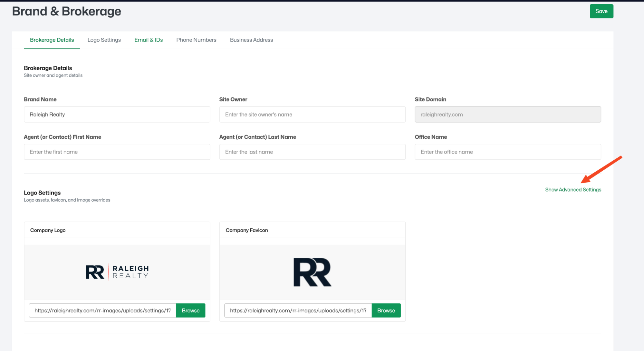Edit the Company Favicon URL field
This screenshot has width=644, height=351.
coord(298,310)
